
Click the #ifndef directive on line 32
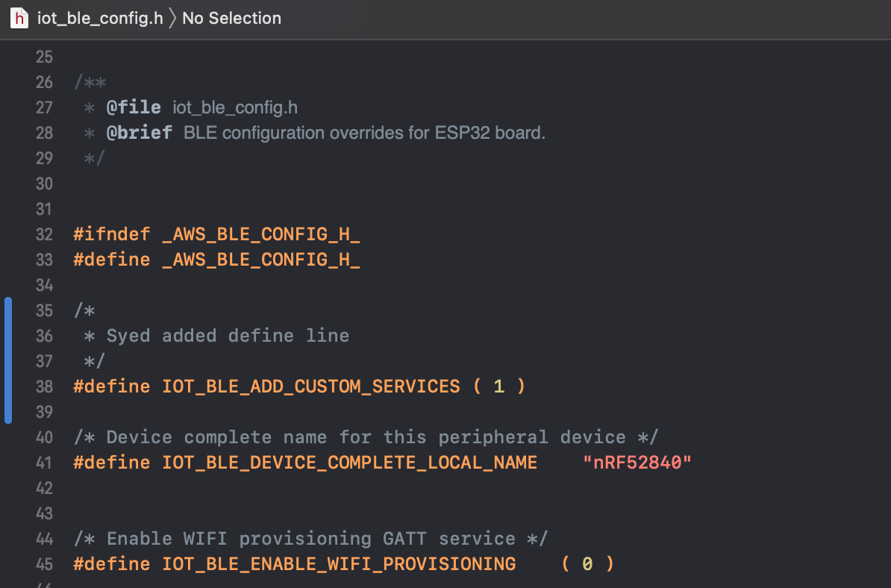tap(112, 234)
